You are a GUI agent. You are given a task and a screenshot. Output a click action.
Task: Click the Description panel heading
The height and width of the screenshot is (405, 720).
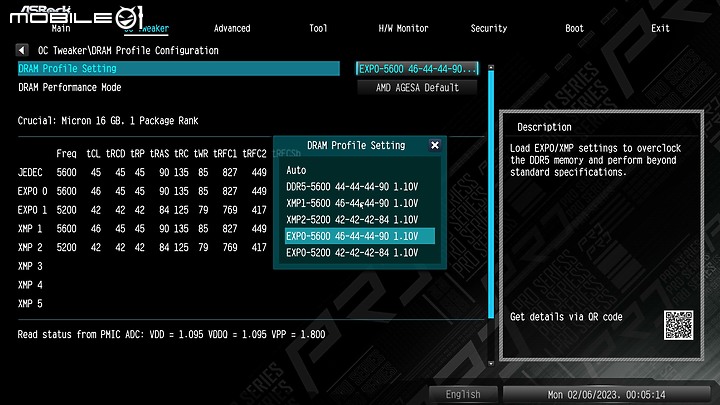click(544, 127)
